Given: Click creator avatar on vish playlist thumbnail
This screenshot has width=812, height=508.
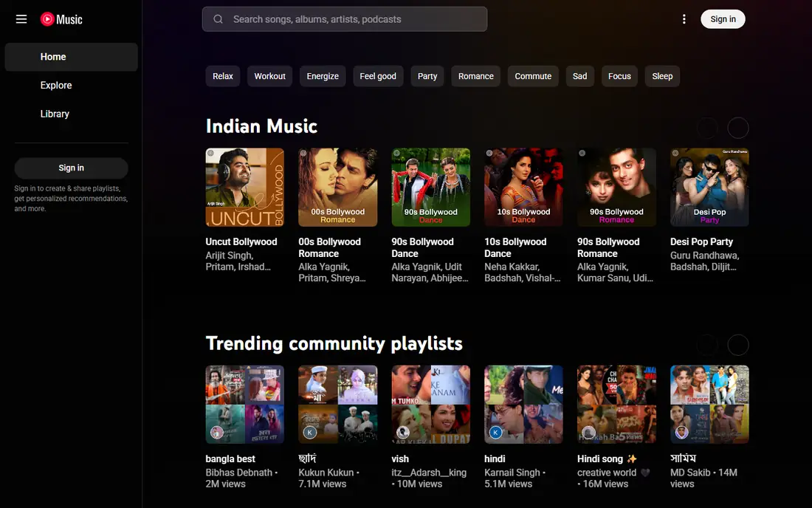Looking at the screenshot, I should tap(403, 432).
